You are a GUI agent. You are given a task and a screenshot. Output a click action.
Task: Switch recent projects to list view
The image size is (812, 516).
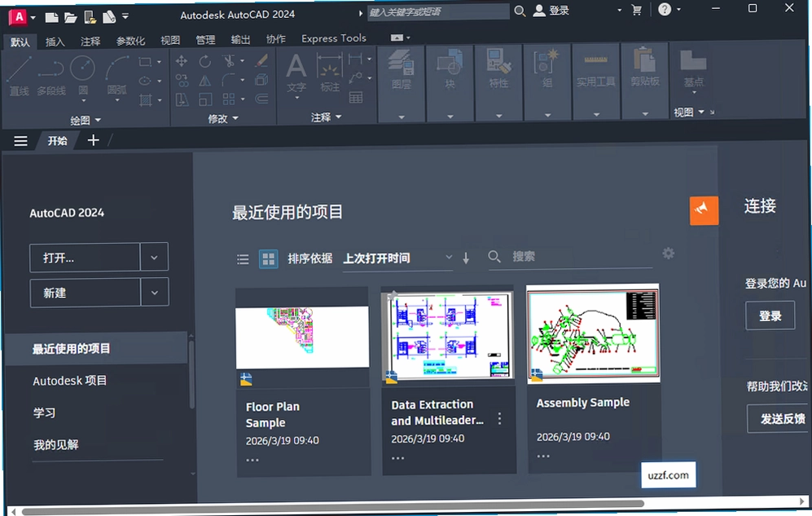click(243, 259)
